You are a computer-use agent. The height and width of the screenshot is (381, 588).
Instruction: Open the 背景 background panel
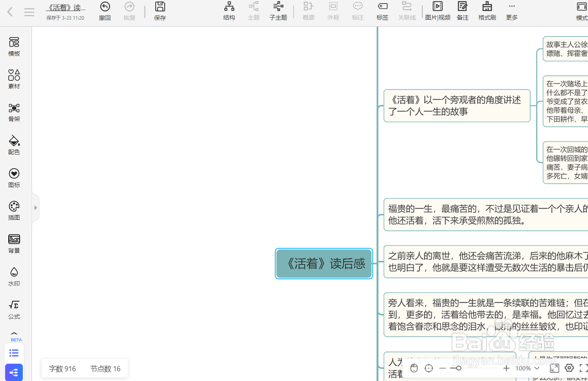[14, 244]
